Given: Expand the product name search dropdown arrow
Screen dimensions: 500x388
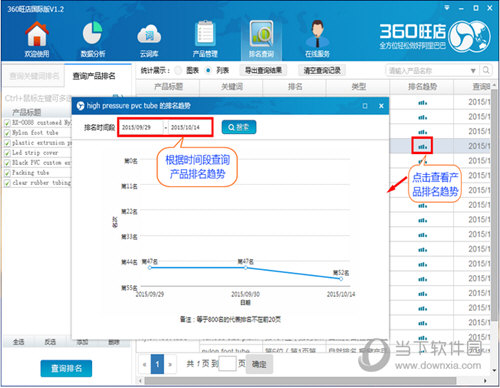Looking at the screenshot, I should coord(473,71).
